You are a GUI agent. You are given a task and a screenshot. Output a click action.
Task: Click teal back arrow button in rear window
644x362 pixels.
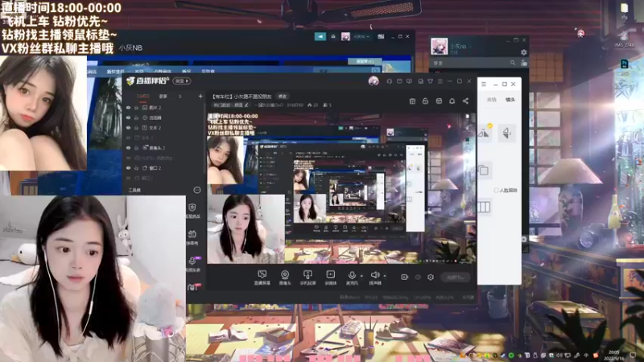point(320,36)
